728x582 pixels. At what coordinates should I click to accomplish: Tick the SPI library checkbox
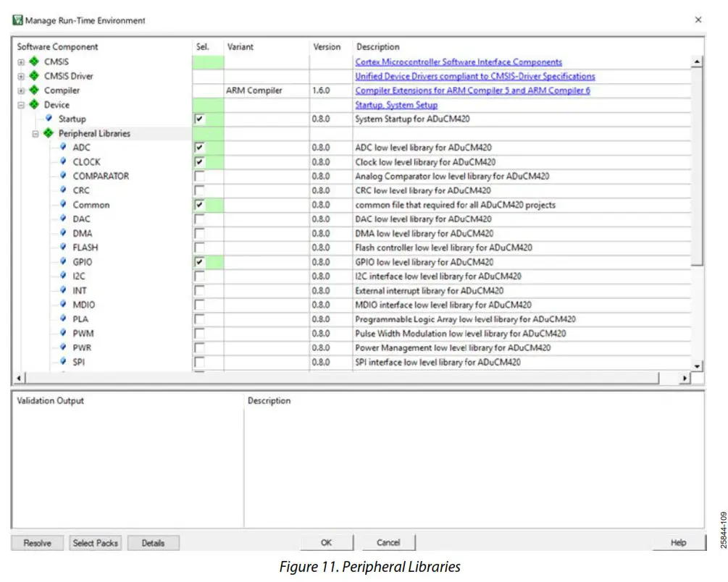coord(199,362)
